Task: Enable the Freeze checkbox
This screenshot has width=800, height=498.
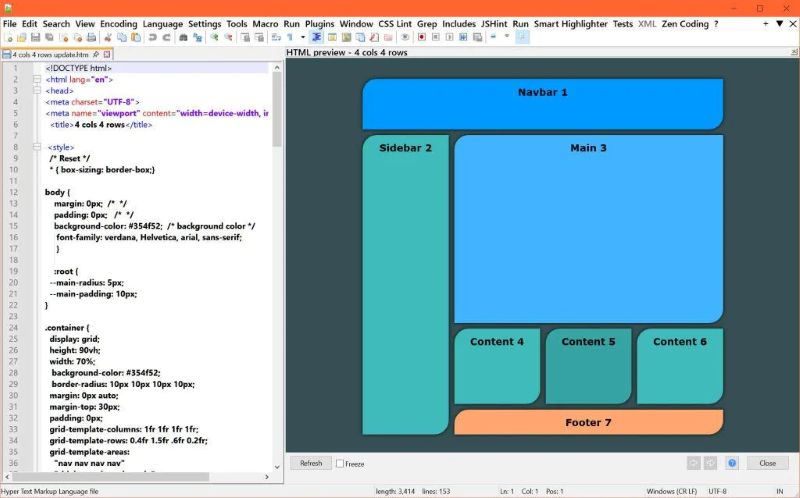Action: (x=341, y=464)
